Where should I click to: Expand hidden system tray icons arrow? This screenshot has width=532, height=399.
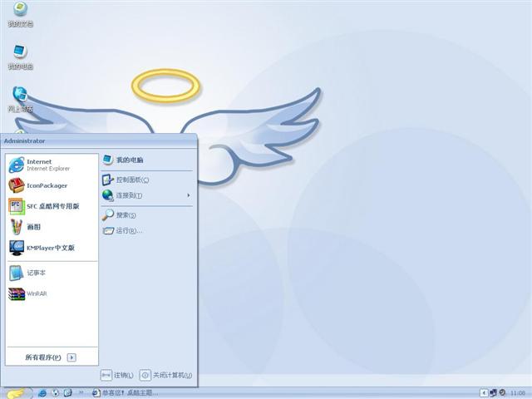click(484, 393)
